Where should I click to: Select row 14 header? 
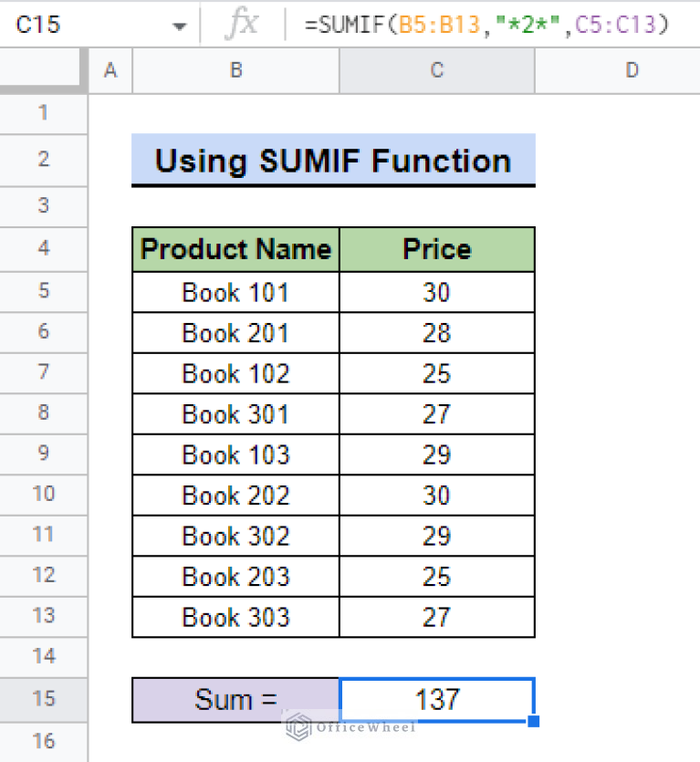[44, 657]
